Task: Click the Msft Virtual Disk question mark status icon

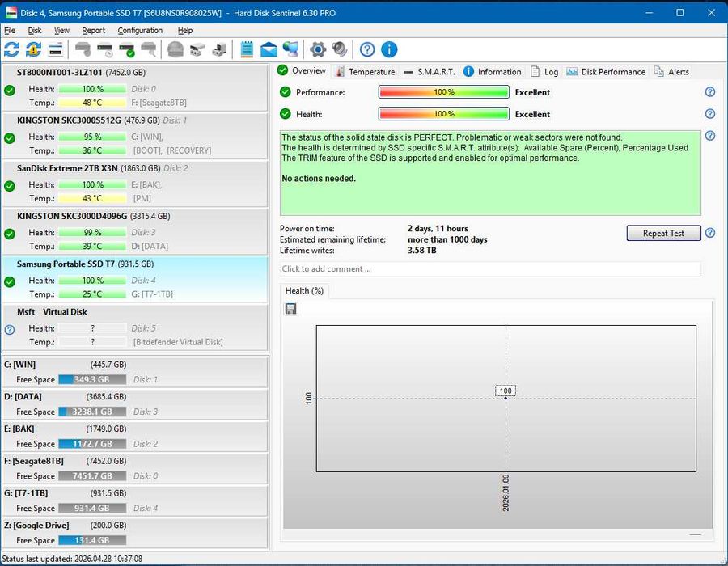Action: tap(9, 329)
